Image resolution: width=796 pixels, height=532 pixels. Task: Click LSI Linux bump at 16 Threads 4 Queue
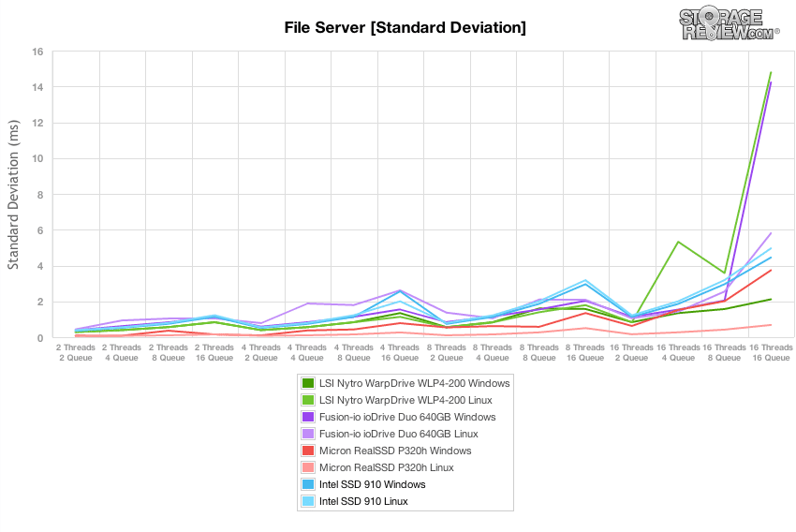point(678,242)
